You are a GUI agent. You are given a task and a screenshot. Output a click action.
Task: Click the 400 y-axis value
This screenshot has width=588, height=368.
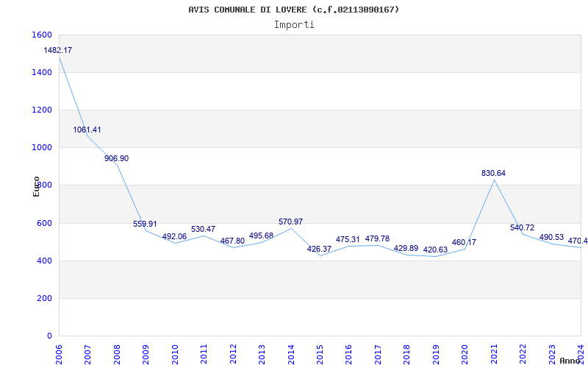[x=45, y=261]
